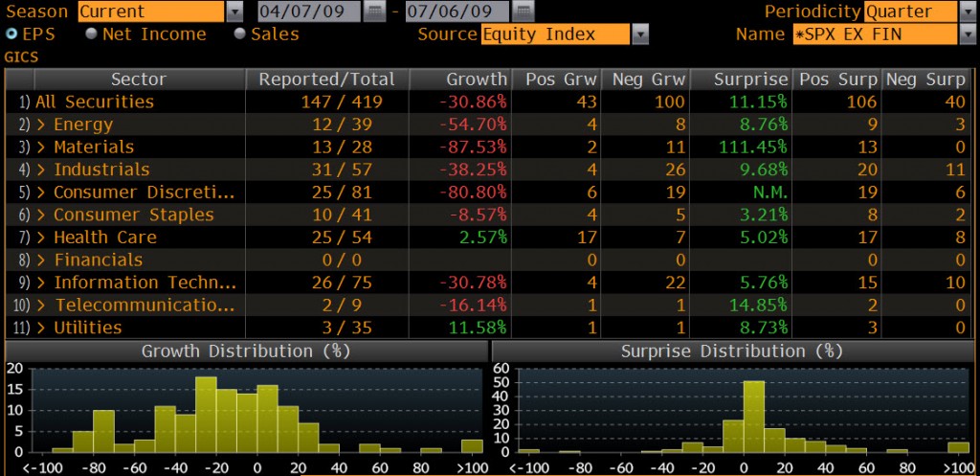The width and height of the screenshot is (980, 476).
Task: Expand the Information Technology sector row
Action: pyautogui.click(x=42, y=283)
